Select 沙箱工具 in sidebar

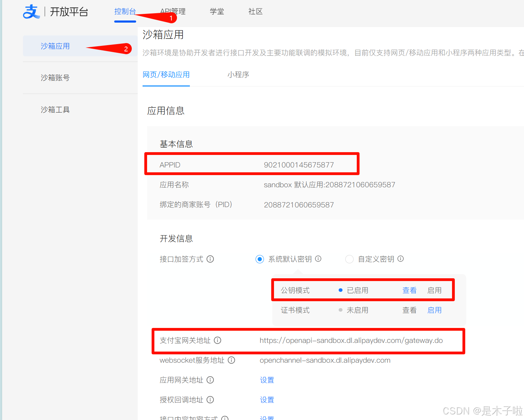[x=55, y=109]
